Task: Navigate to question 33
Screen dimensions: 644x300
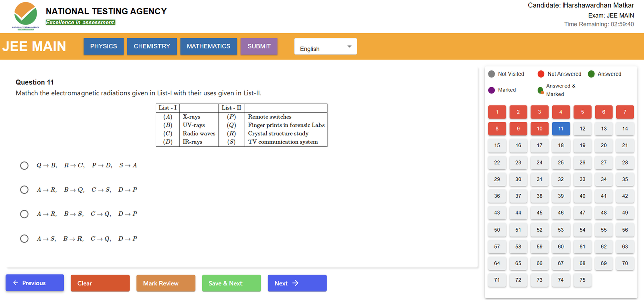Action: click(583, 179)
